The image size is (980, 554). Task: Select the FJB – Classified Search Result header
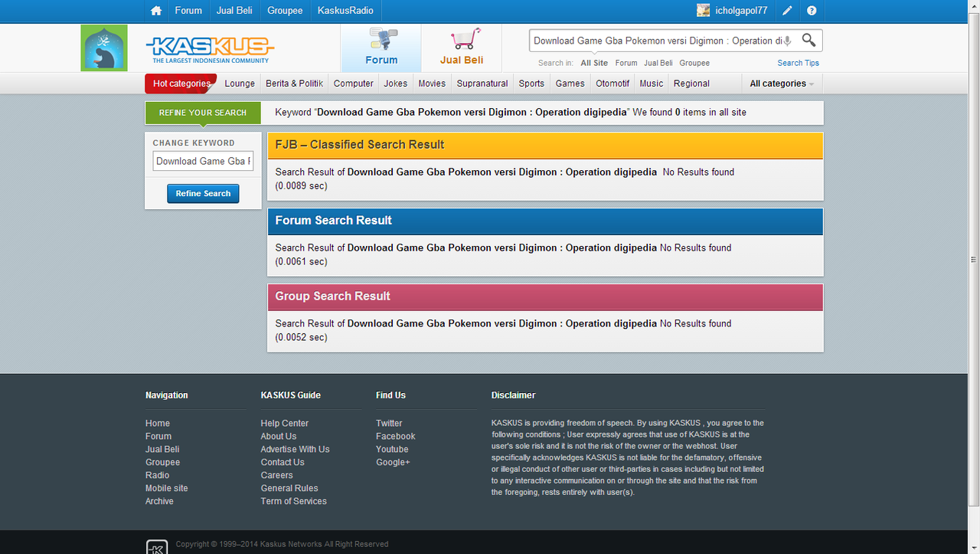pyautogui.click(x=545, y=145)
